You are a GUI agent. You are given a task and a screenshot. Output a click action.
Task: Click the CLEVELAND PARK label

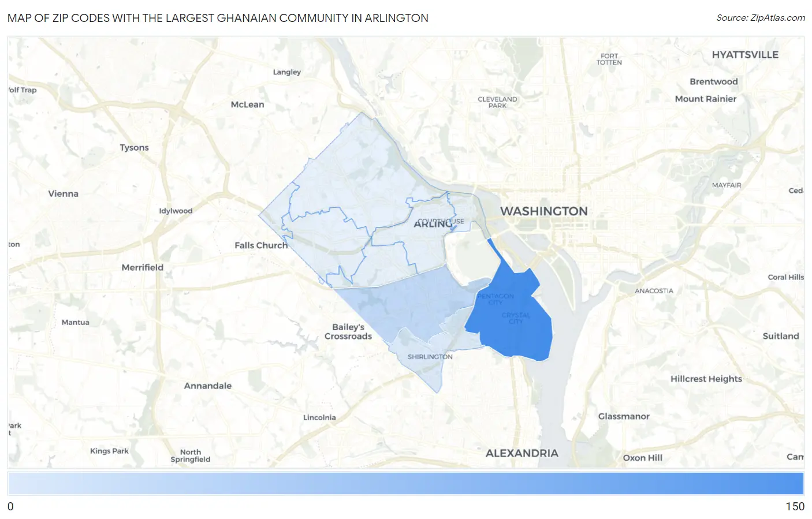point(497,102)
